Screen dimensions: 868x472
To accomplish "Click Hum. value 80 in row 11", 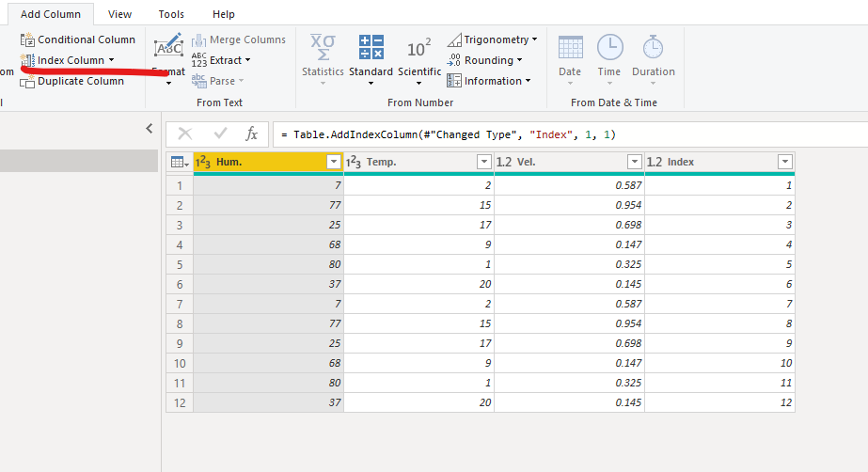I will (x=268, y=383).
